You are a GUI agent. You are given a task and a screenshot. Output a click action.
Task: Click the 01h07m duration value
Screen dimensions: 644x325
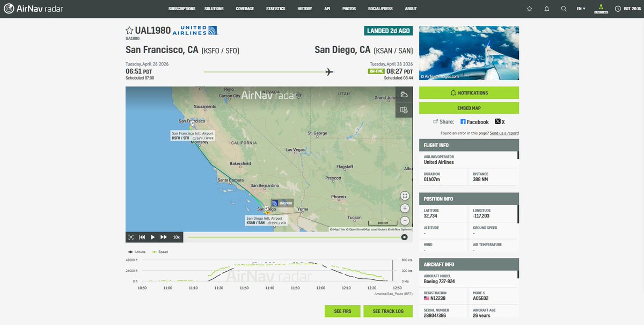433,180
